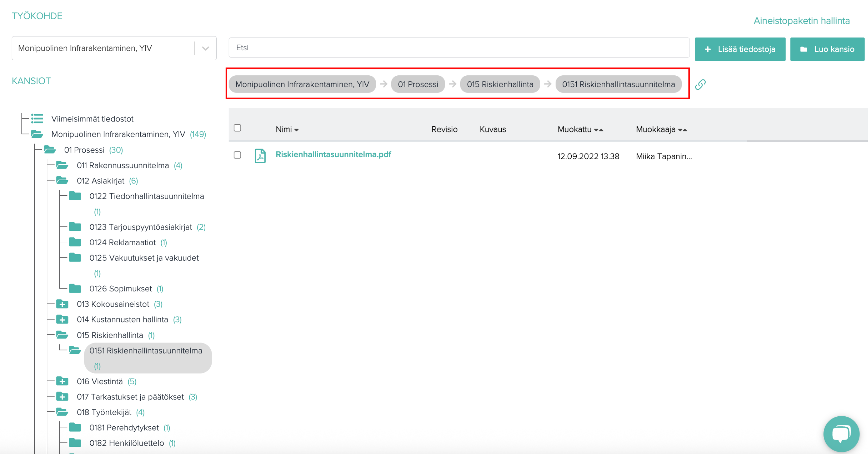Click the folder icon of 012 Asiakirjat
The height and width of the screenshot is (454, 868).
tap(62, 181)
